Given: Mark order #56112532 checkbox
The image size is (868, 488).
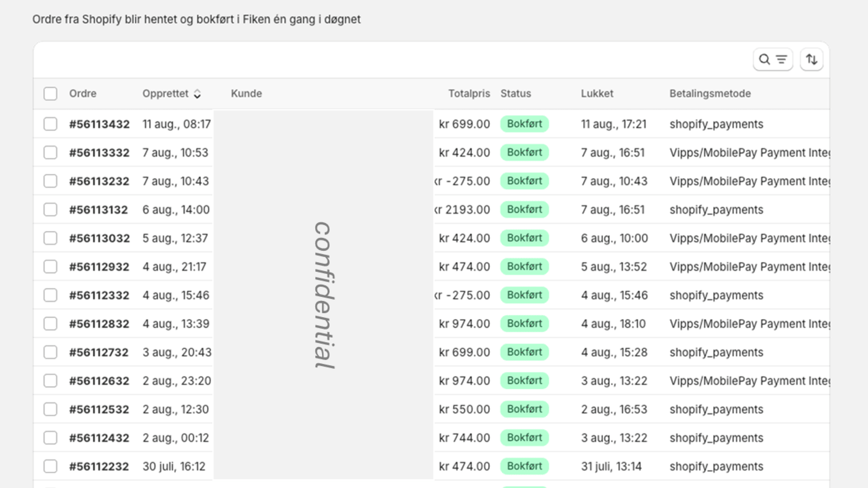Looking at the screenshot, I should 50,409.
